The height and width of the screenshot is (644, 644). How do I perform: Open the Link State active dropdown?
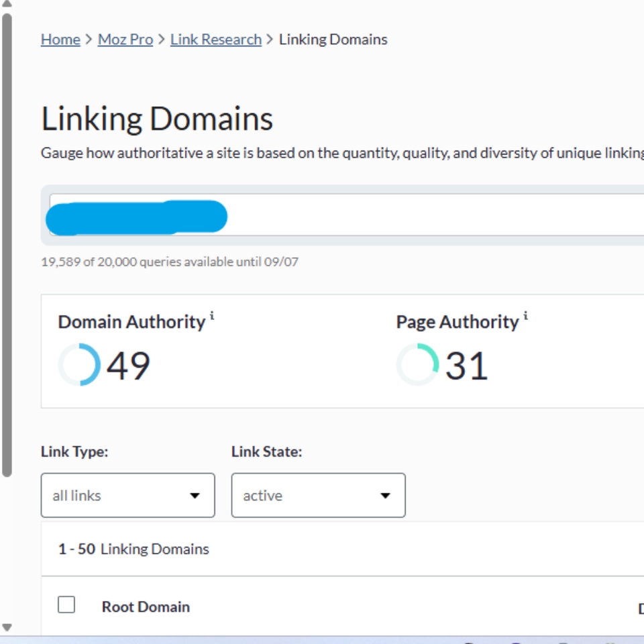[x=317, y=496]
